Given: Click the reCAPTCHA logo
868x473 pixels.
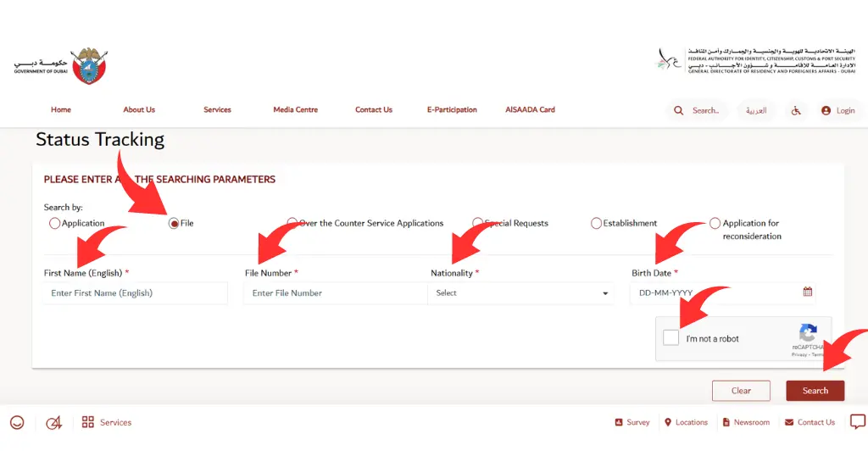Looking at the screenshot, I should 808,333.
